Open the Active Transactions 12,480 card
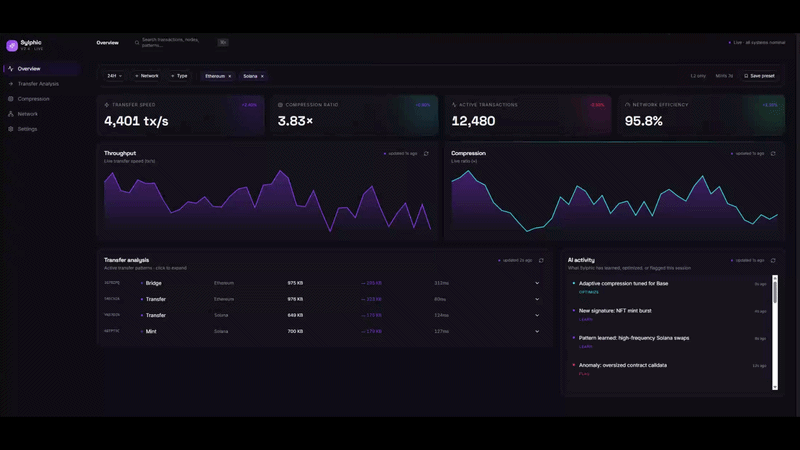 point(528,115)
